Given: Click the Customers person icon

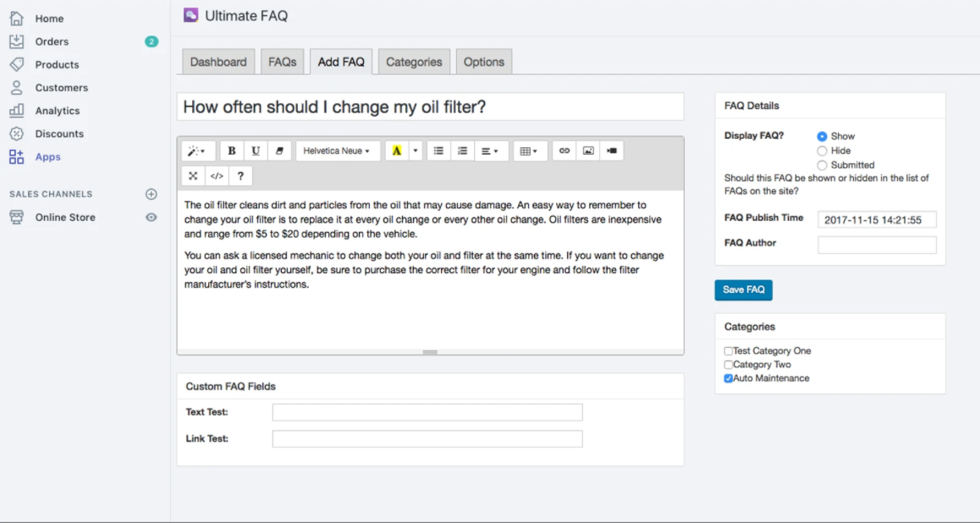Looking at the screenshot, I should pyautogui.click(x=16, y=87).
